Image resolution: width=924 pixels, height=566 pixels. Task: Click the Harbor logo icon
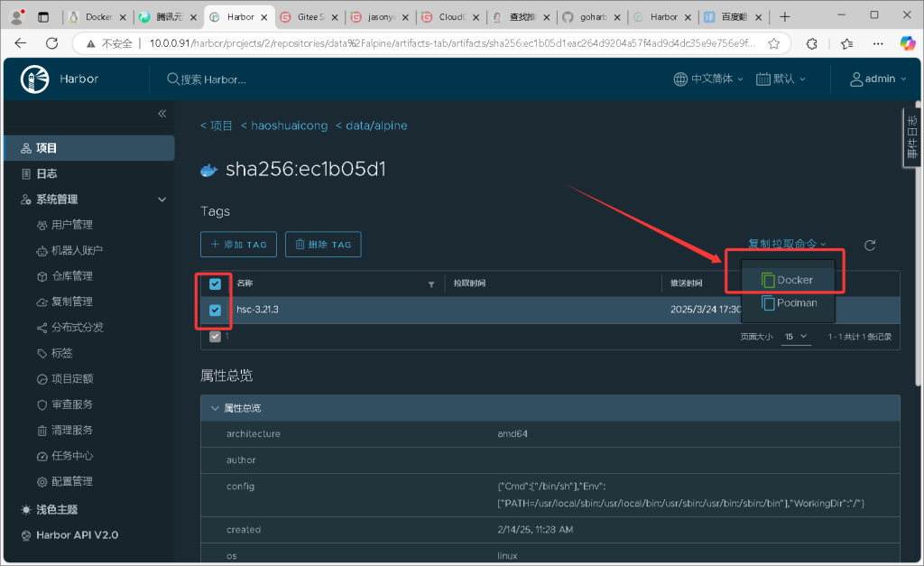click(34, 79)
